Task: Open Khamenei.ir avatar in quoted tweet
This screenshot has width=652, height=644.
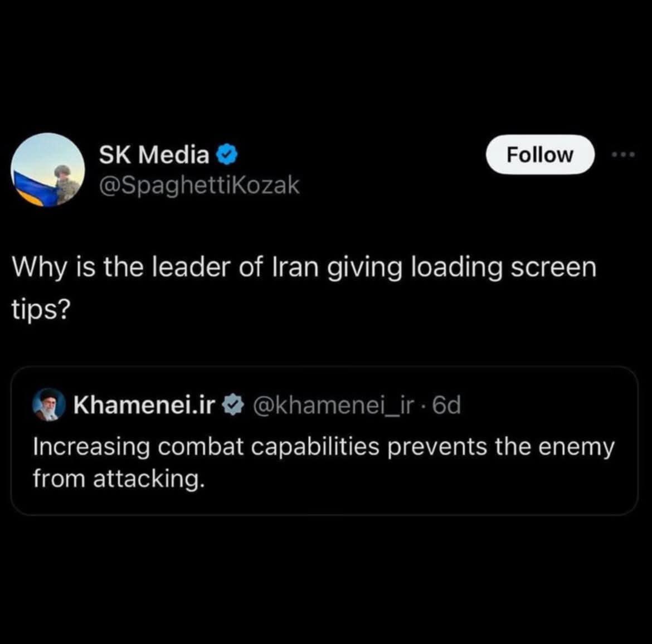Action: pyautogui.click(x=49, y=404)
